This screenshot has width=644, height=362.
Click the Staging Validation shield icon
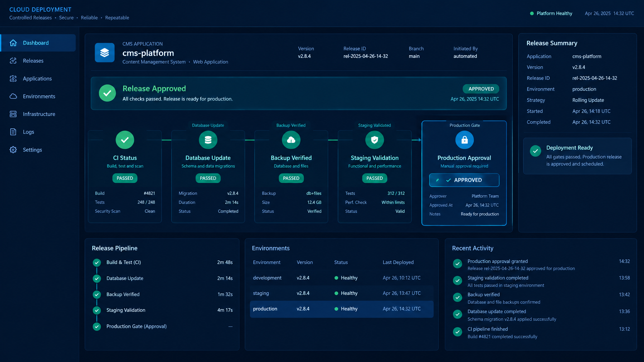tap(375, 140)
